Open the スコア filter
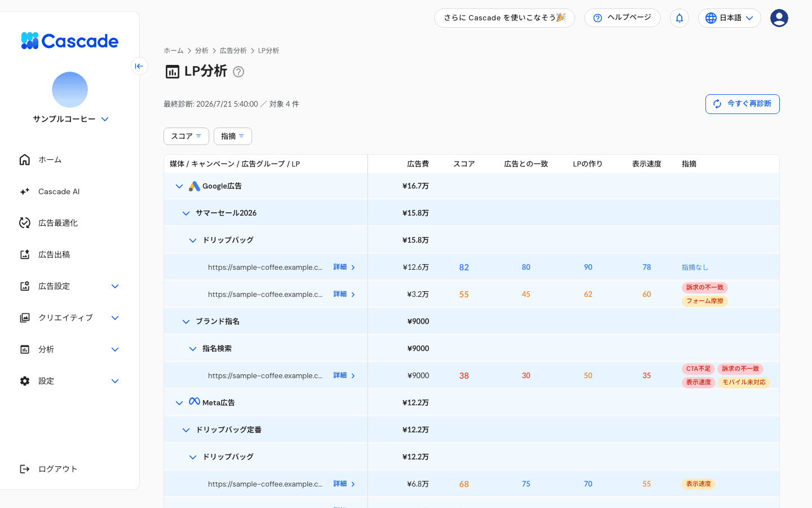812x508 pixels. click(186, 136)
